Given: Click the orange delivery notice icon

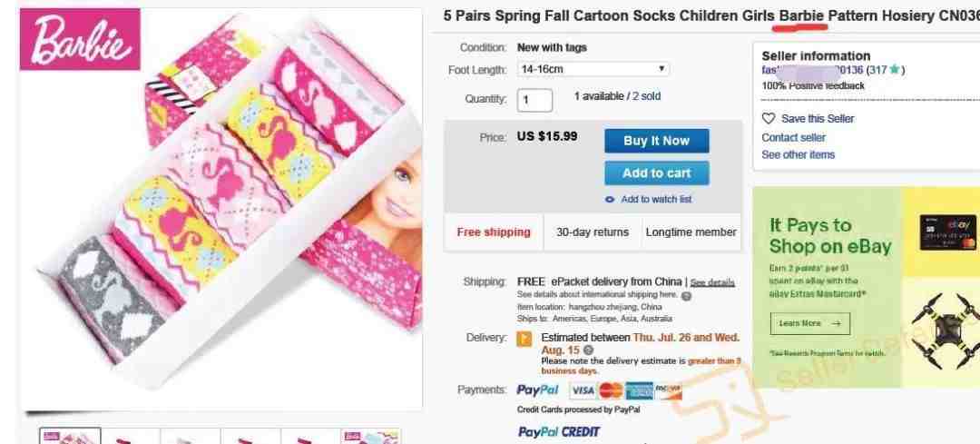Looking at the screenshot, I should tap(524, 340).
